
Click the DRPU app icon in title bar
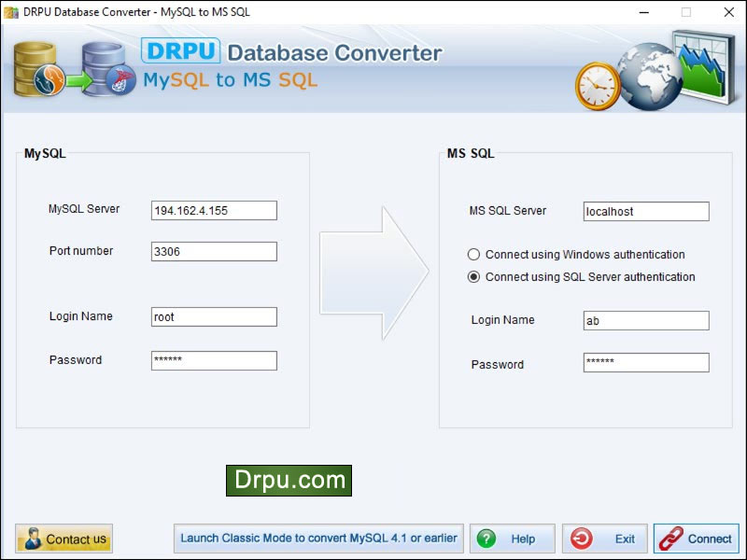(11, 12)
